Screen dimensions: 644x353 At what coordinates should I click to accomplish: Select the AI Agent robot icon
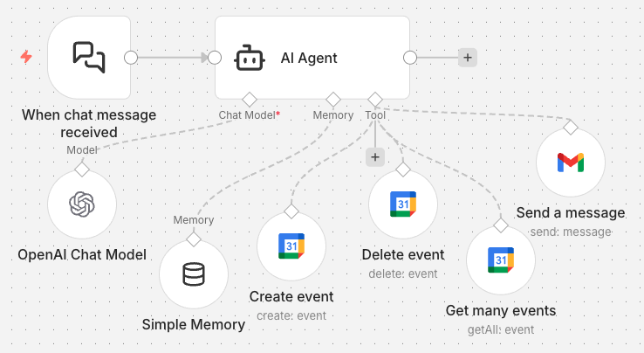[249, 59]
